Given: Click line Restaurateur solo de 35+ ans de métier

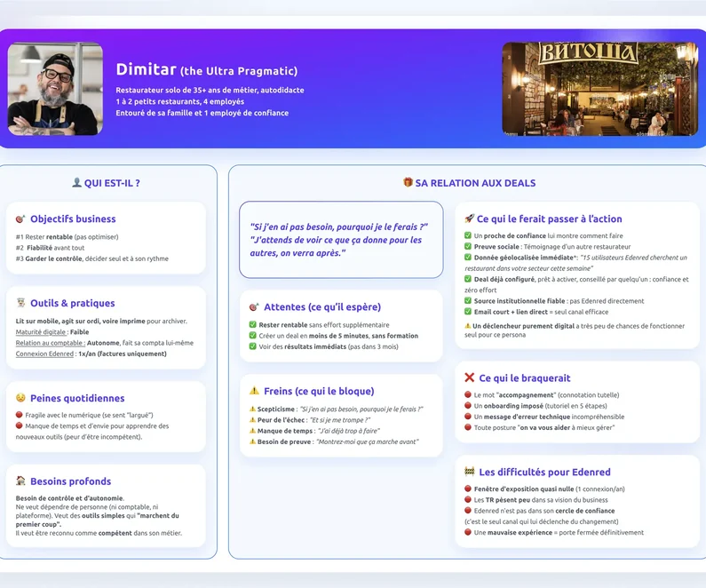Looking at the screenshot, I should pos(210,90).
